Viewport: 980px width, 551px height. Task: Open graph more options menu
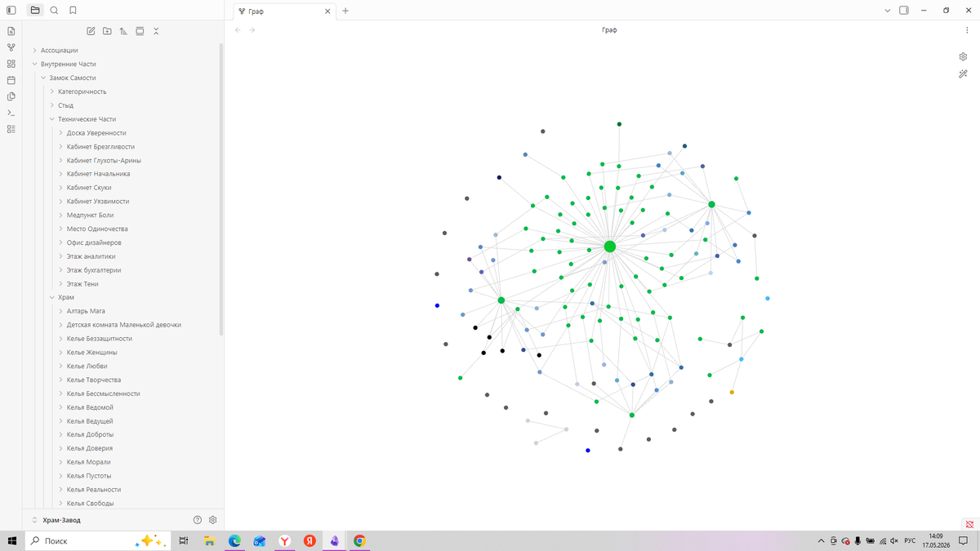[967, 30]
